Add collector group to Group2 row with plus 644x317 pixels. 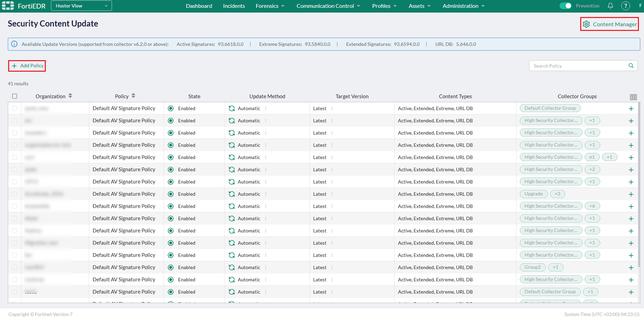[631, 268]
